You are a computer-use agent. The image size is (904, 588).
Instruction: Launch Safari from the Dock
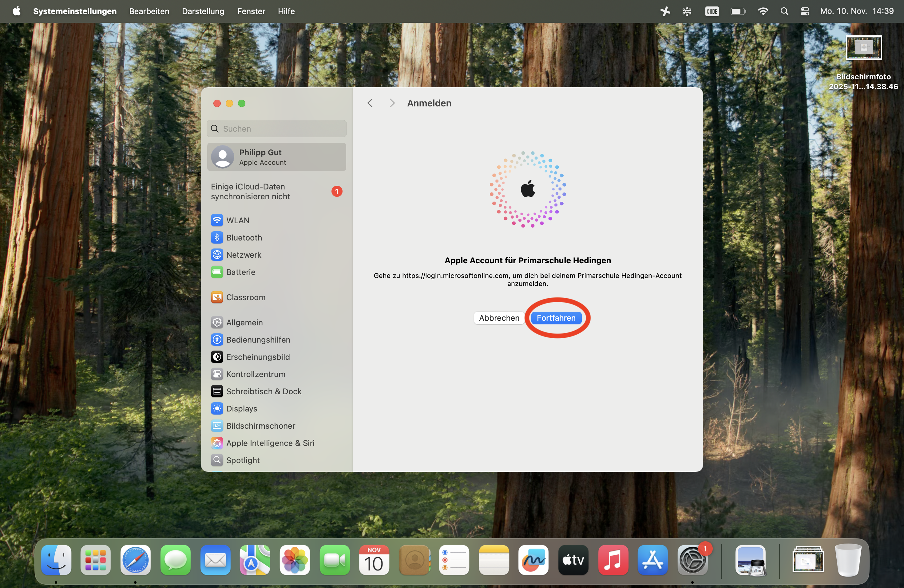[x=135, y=560]
